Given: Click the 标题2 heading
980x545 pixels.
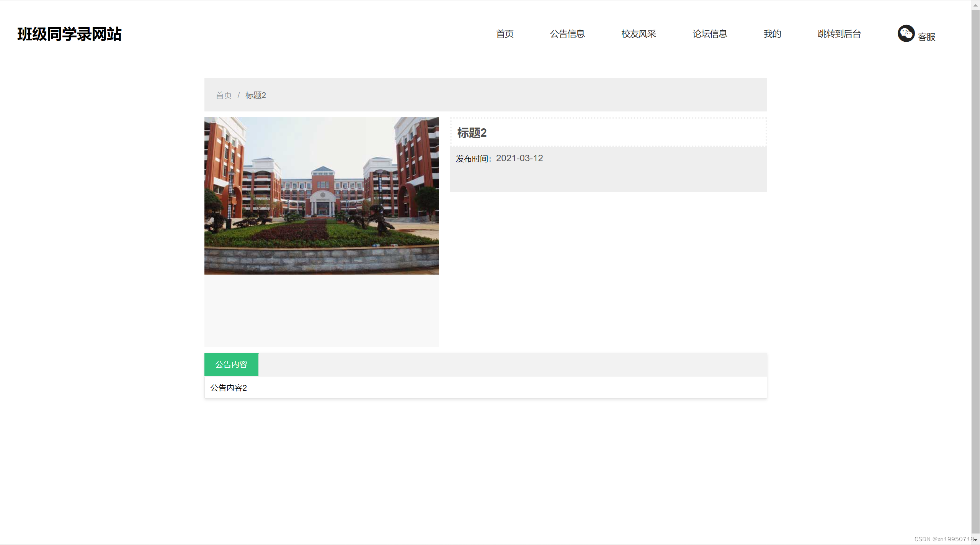Looking at the screenshot, I should click(472, 133).
